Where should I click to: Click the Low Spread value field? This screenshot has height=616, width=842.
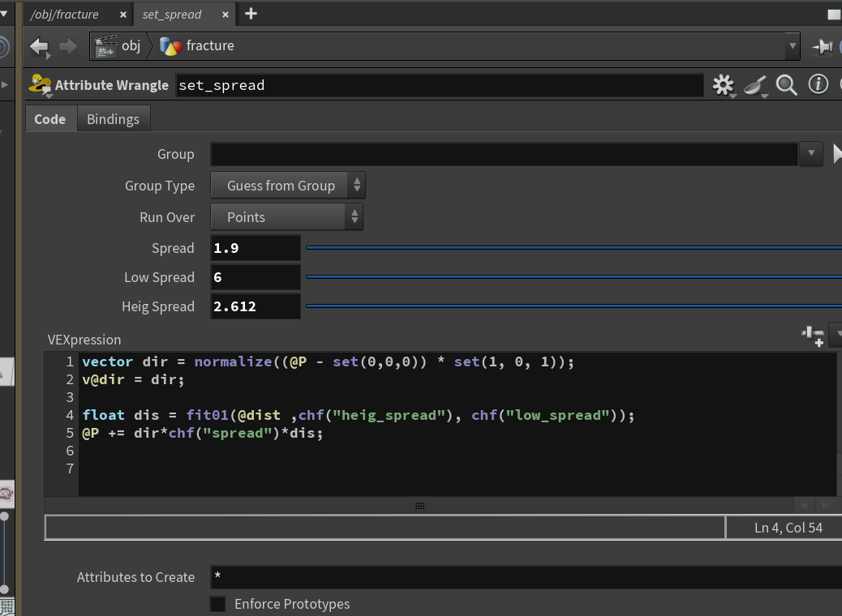256,277
